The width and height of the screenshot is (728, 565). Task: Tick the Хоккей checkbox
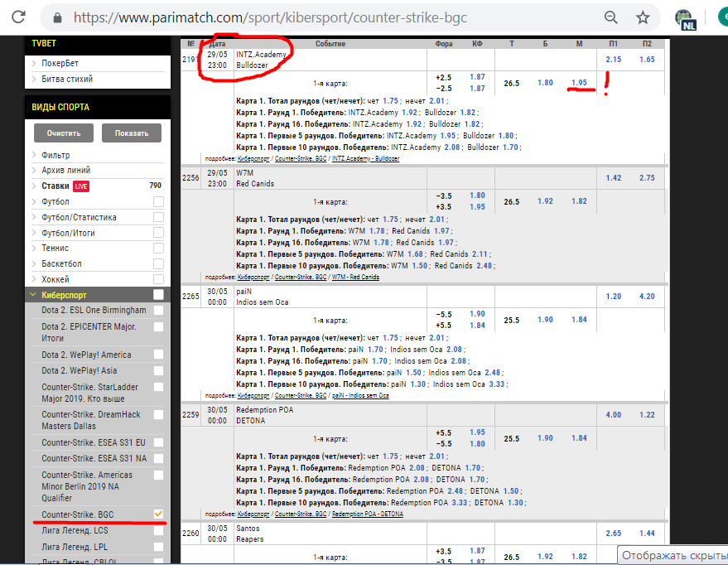pyautogui.click(x=158, y=279)
